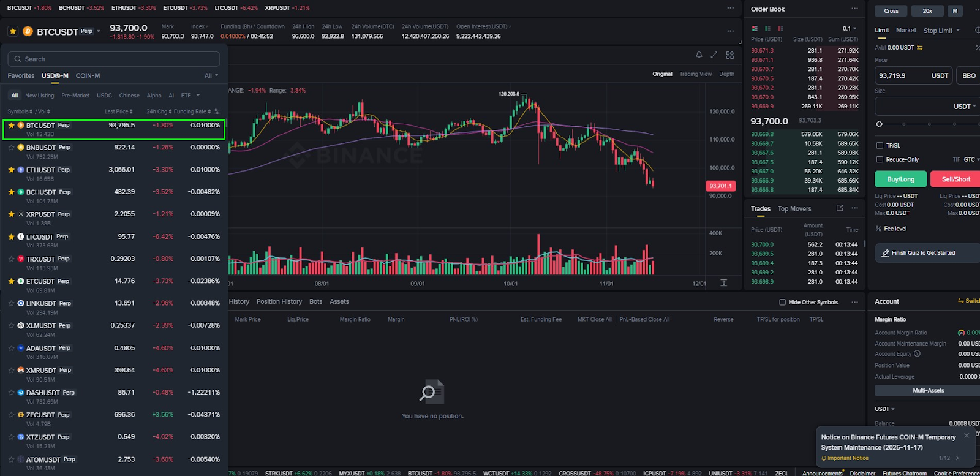Expand chart to fullscreen icon
The width and height of the screenshot is (980, 476).
click(714, 55)
